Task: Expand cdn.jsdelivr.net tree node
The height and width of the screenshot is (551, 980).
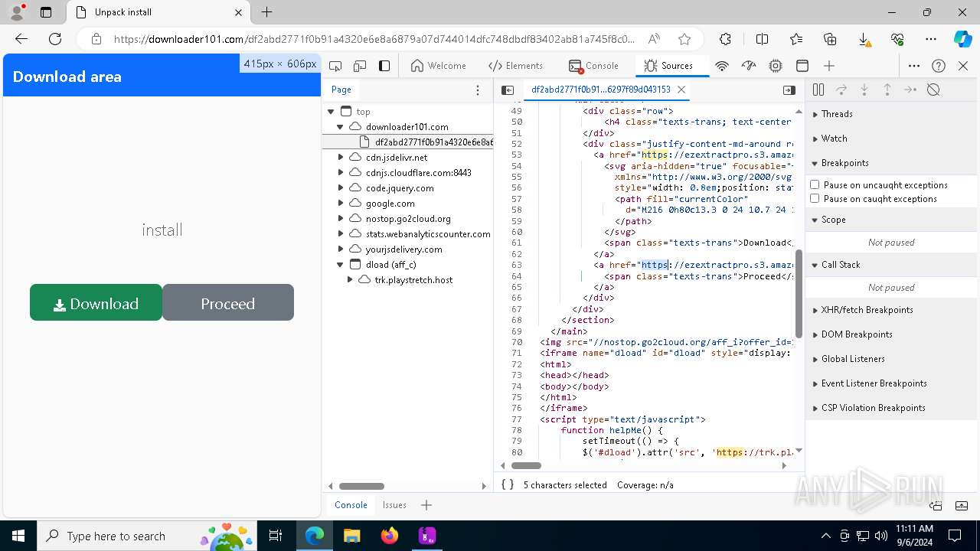Action: pyautogui.click(x=341, y=158)
